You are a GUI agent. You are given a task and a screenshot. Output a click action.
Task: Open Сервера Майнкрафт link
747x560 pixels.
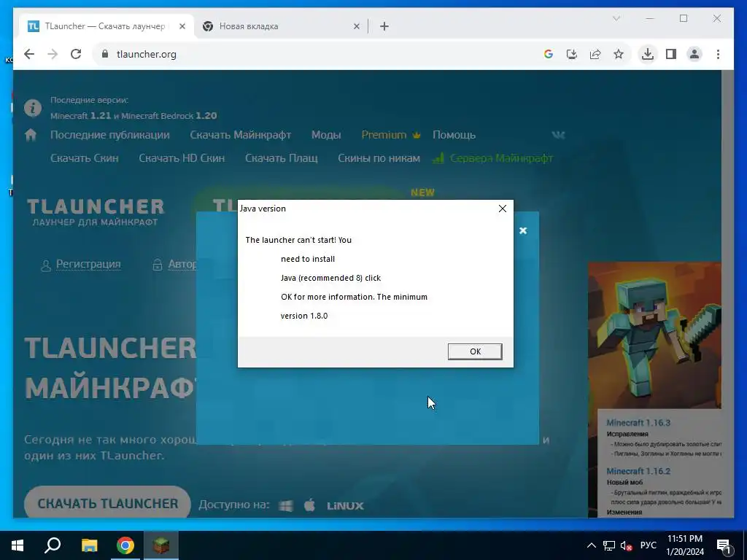point(493,158)
